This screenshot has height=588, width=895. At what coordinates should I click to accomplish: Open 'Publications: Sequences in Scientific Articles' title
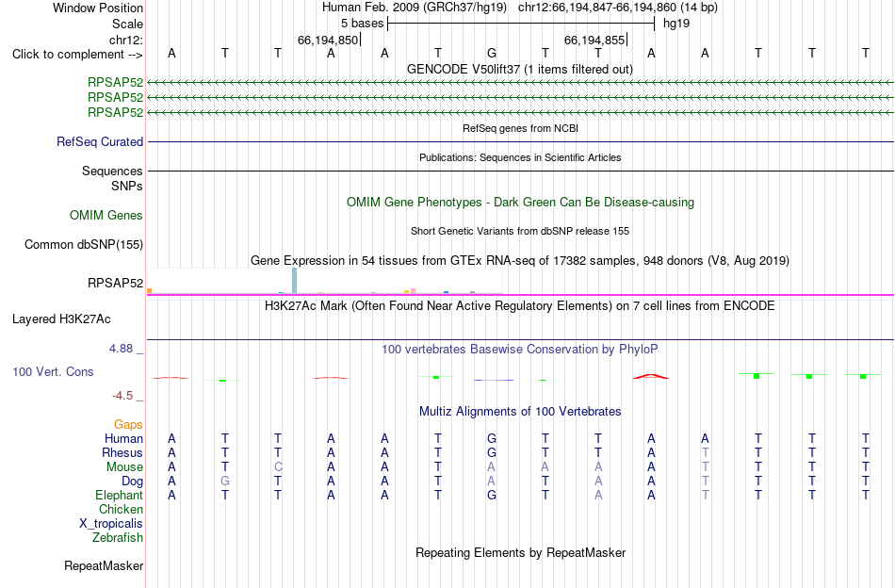pos(520,157)
